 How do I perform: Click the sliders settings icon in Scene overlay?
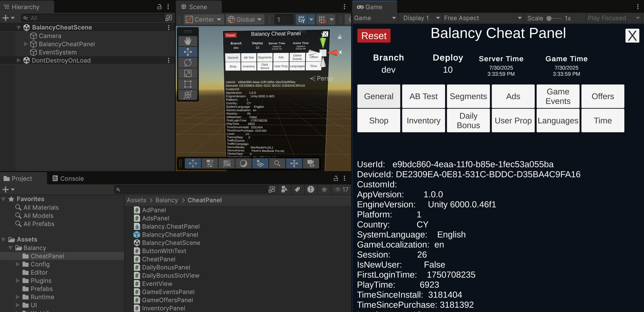[210, 163]
